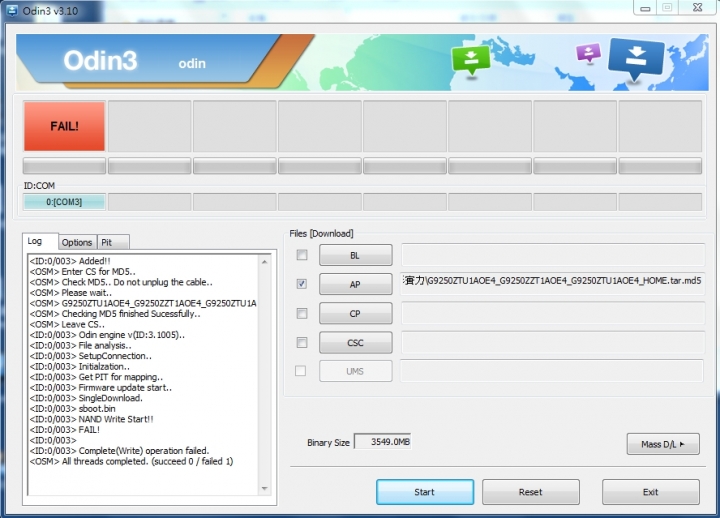Click the log line 'sboot.bin'
Image resolution: width=720 pixels, height=518 pixels.
(x=73, y=408)
